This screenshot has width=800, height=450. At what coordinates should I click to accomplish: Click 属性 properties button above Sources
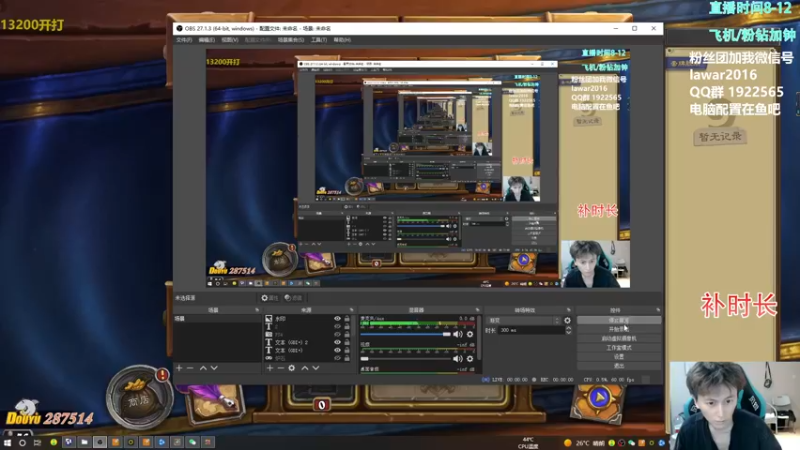point(269,298)
